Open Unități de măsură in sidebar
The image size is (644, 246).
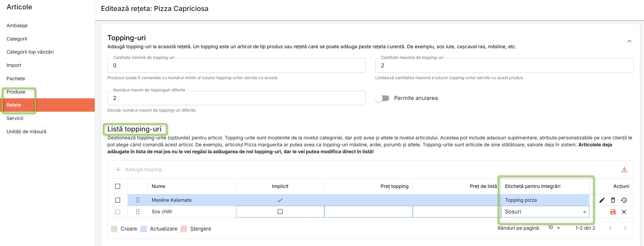click(x=26, y=132)
